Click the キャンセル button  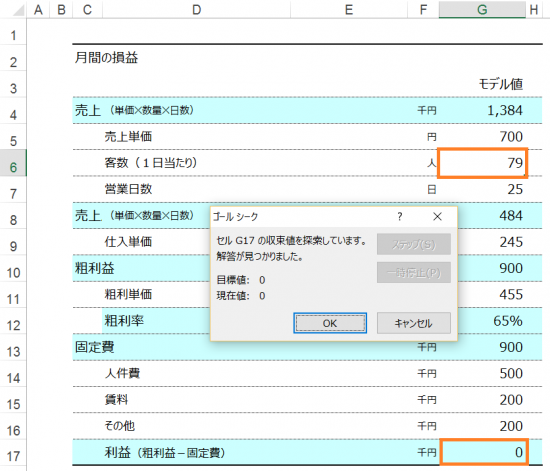(x=414, y=323)
